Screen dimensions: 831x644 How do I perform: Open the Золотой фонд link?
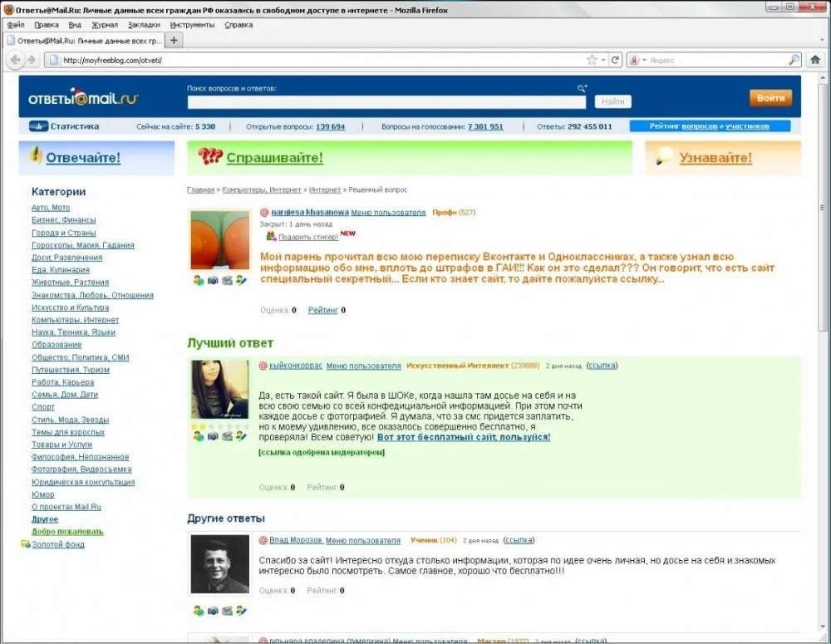[x=58, y=543]
